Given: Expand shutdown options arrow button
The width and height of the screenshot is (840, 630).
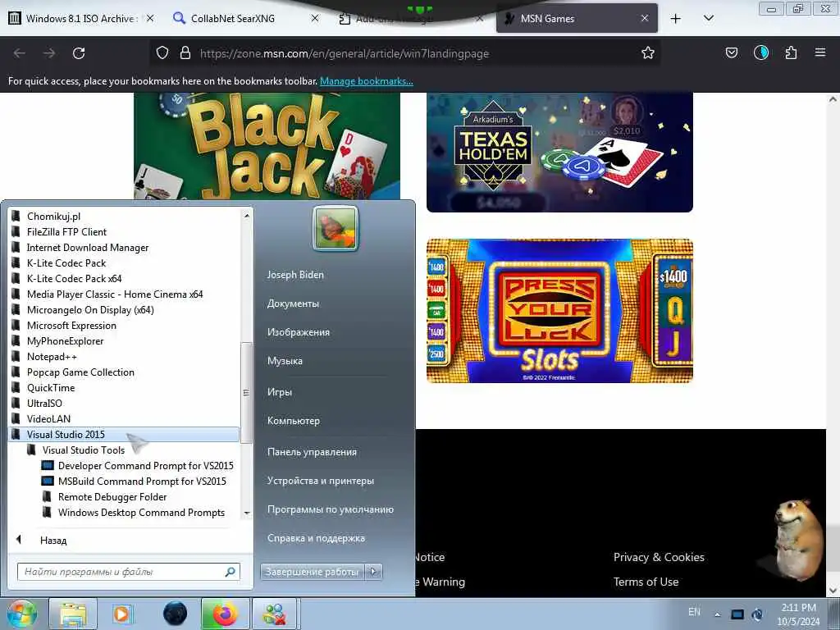Looking at the screenshot, I should pyautogui.click(x=373, y=572).
